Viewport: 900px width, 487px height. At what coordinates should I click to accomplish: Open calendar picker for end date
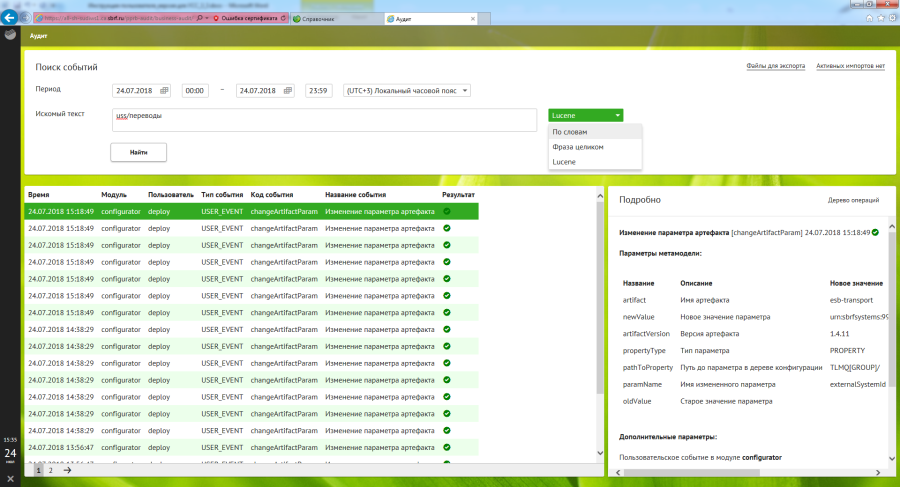[x=288, y=91]
